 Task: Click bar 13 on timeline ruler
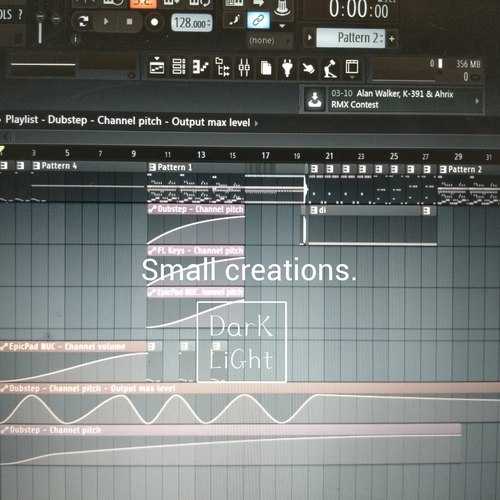201,155
